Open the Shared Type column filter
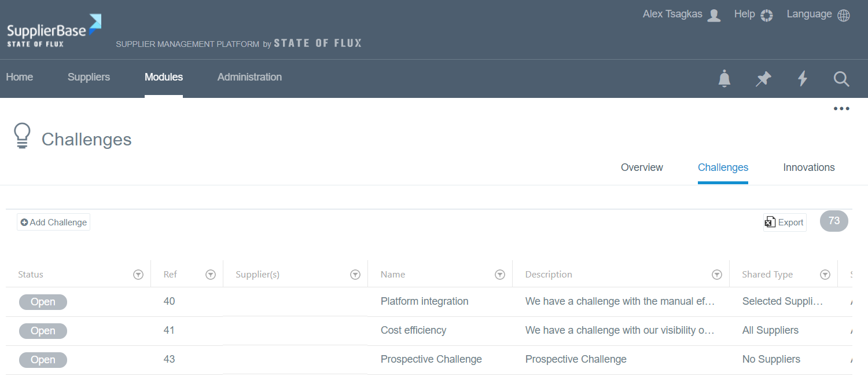This screenshot has width=868, height=376. (825, 275)
